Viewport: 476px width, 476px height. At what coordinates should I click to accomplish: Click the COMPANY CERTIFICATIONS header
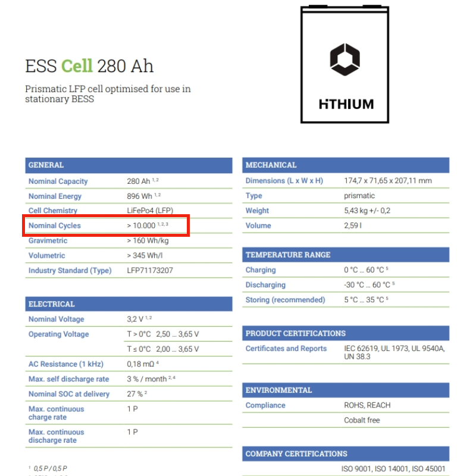[x=346, y=453]
